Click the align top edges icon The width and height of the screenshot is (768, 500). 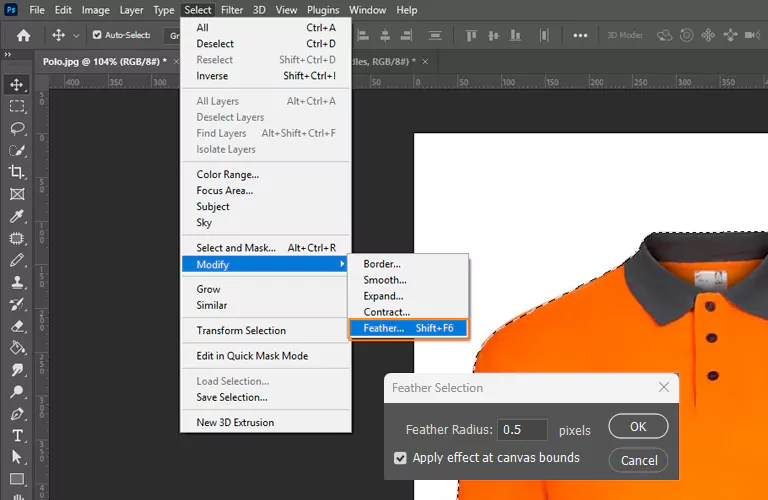(x=471, y=35)
